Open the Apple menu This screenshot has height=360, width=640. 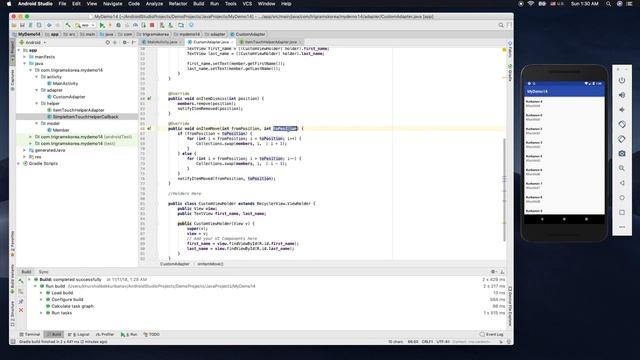click(x=9, y=4)
